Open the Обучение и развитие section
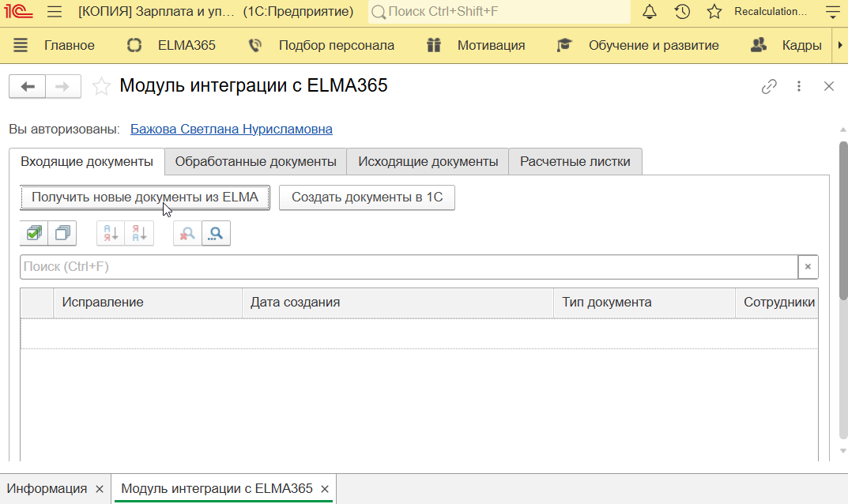Image resolution: width=848 pixels, height=504 pixels. coord(654,46)
